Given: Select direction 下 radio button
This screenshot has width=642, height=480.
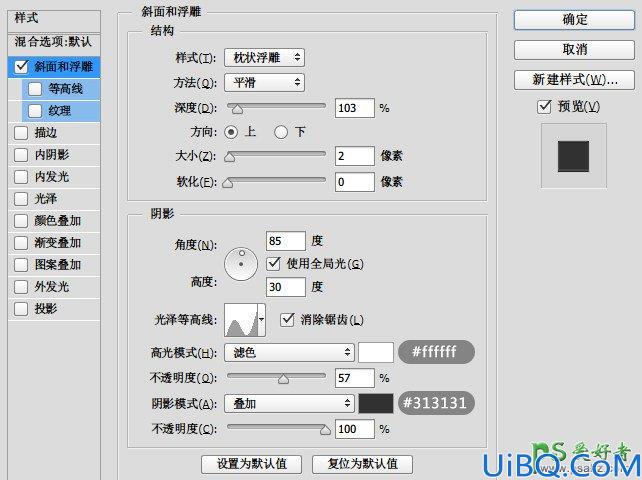Looking at the screenshot, I should pos(281,132).
